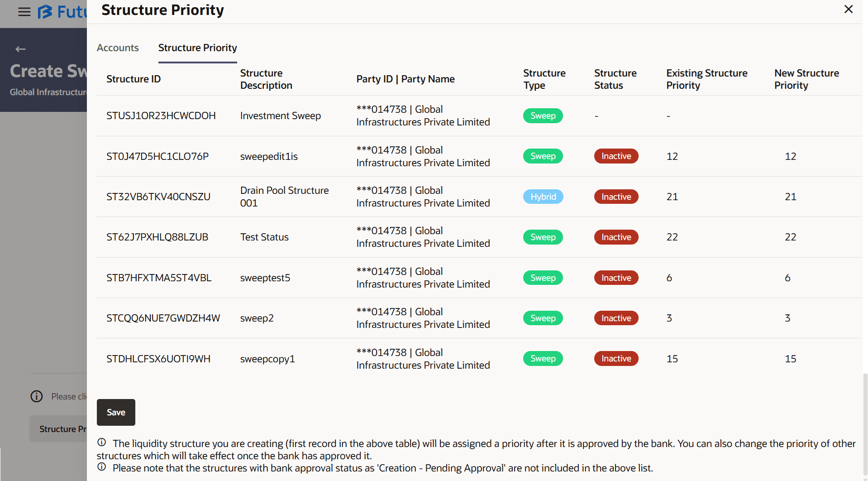Click the Inactive status badge for sweep2
868x481 pixels.
coord(616,318)
